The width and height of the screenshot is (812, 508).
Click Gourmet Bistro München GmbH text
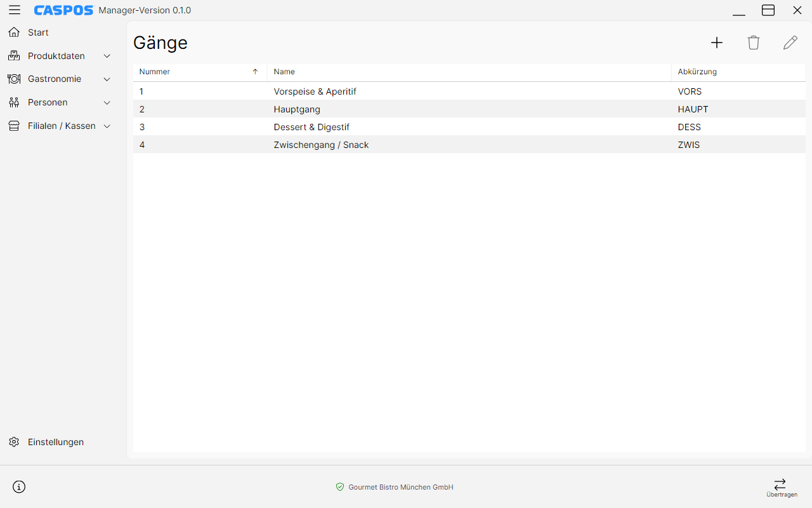pyautogui.click(x=401, y=487)
